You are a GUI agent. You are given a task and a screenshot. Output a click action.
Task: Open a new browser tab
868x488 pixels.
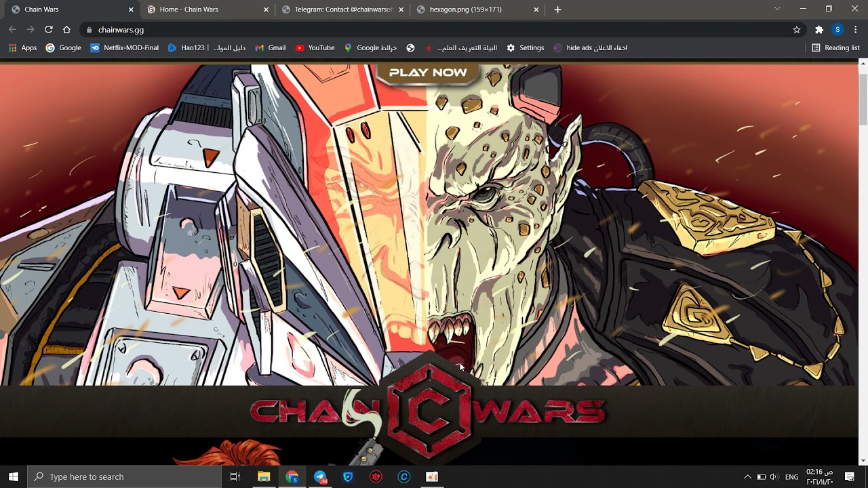[557, 9]
